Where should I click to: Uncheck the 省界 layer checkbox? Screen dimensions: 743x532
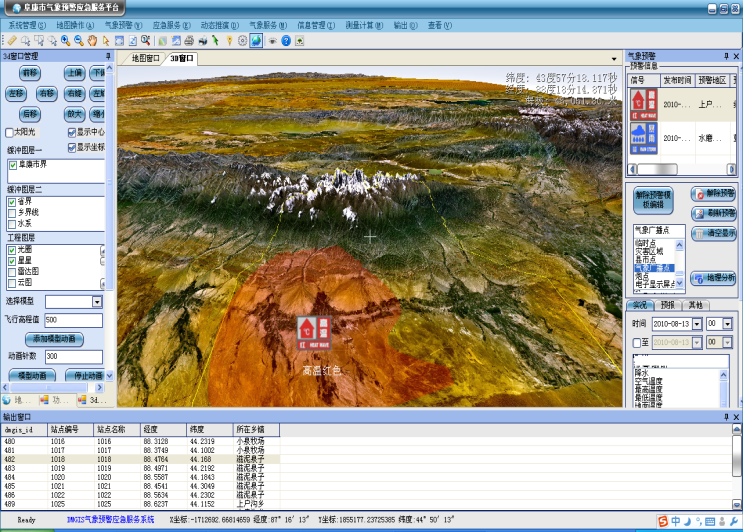click(x=12, y=200)
